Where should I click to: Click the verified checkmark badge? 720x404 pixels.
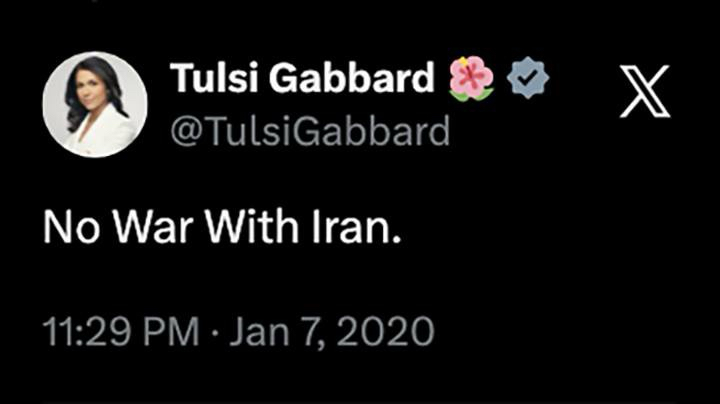pos(528,79)
